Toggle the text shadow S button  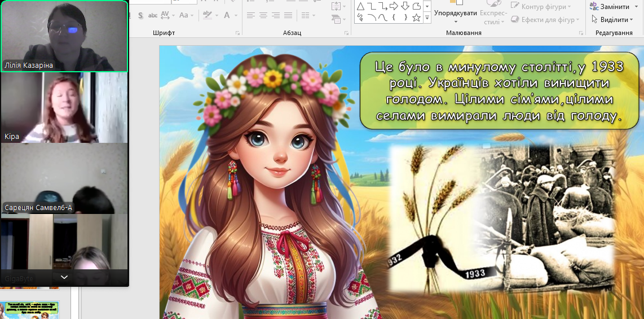coord(140,16)
